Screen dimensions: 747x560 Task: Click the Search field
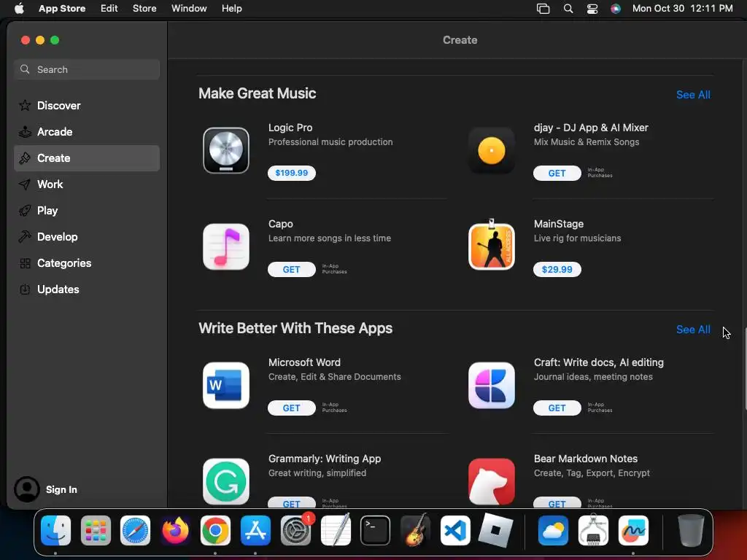87,69
